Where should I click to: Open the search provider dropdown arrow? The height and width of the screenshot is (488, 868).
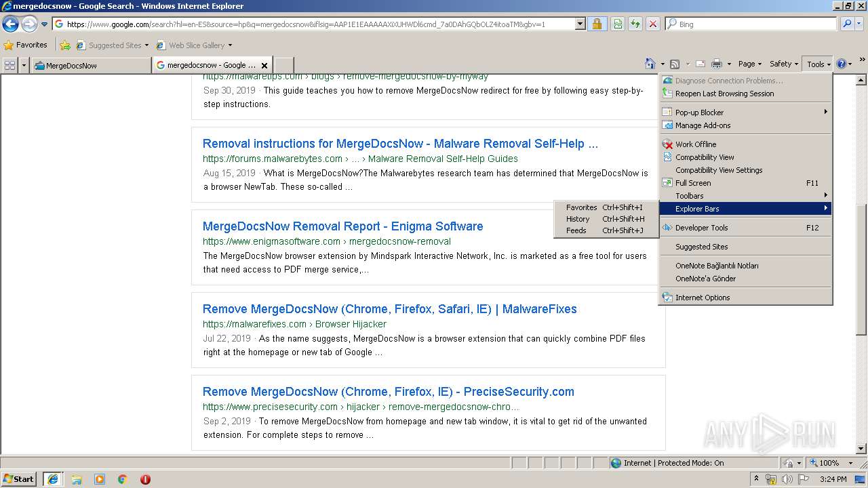tap(859, 24)
